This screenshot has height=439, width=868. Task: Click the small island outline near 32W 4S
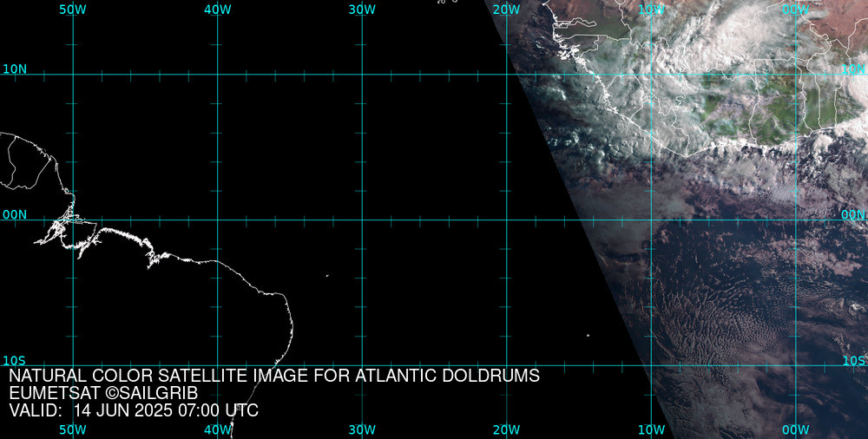327,276
